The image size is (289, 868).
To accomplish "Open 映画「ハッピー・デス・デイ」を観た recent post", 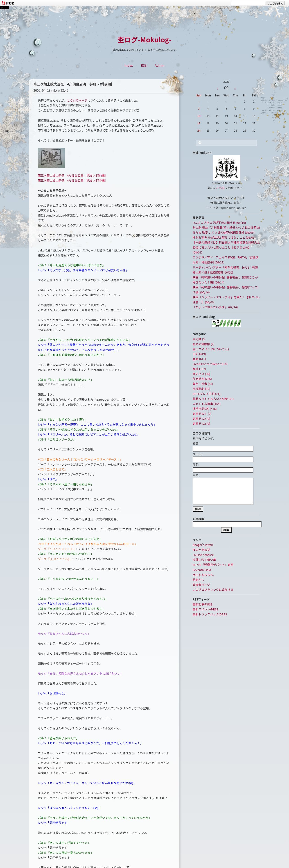I will (226, 300).
